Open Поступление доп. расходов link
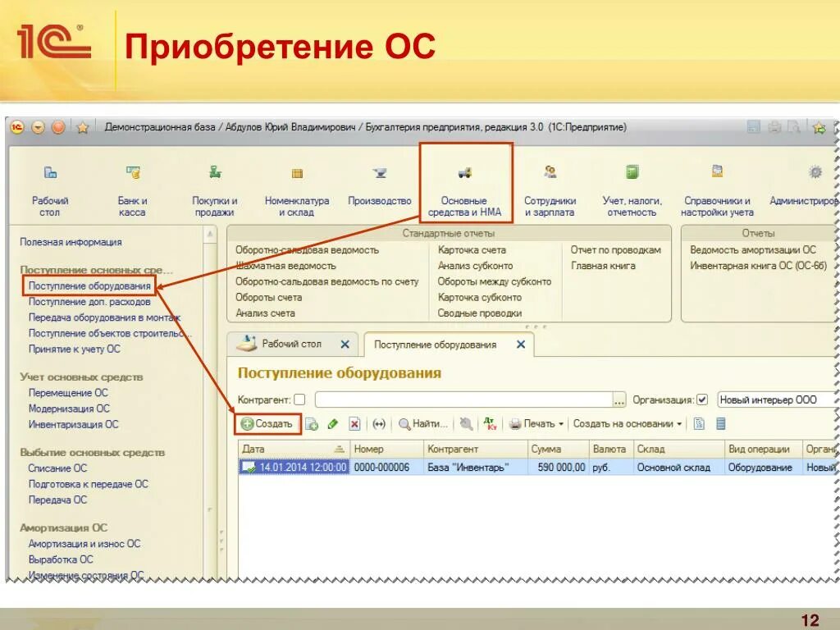This screenshot has height=630, width=840. tap(89, 302)
